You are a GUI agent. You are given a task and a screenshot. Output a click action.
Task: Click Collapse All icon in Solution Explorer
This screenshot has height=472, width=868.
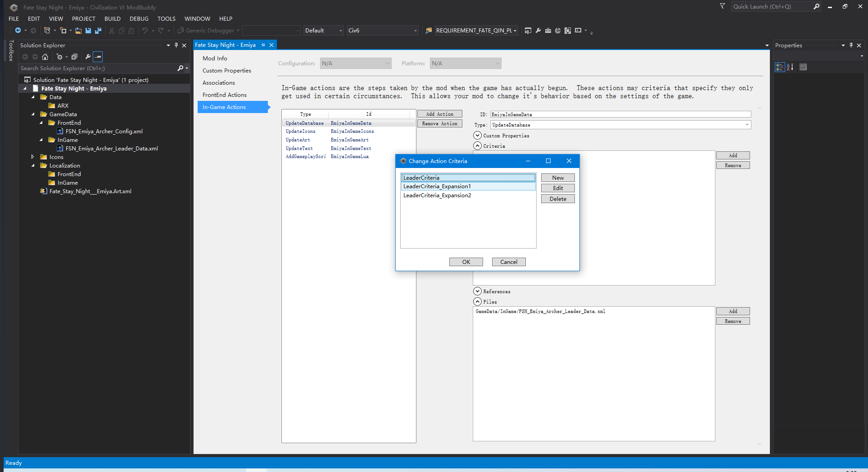(x=75, y=57)
